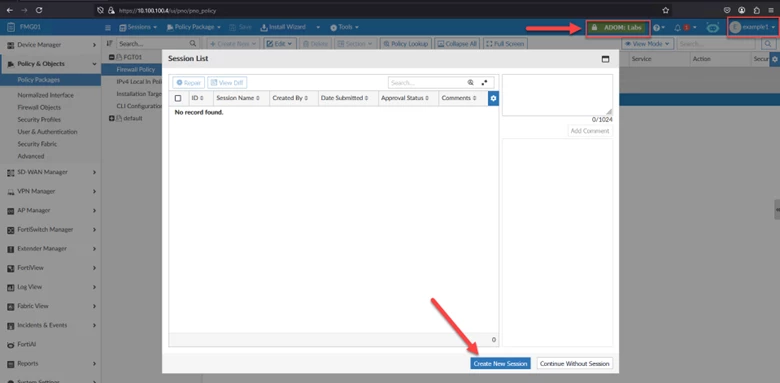Open session table column settings gear
This screenshot has height=383, width=780.
(493, 98)
